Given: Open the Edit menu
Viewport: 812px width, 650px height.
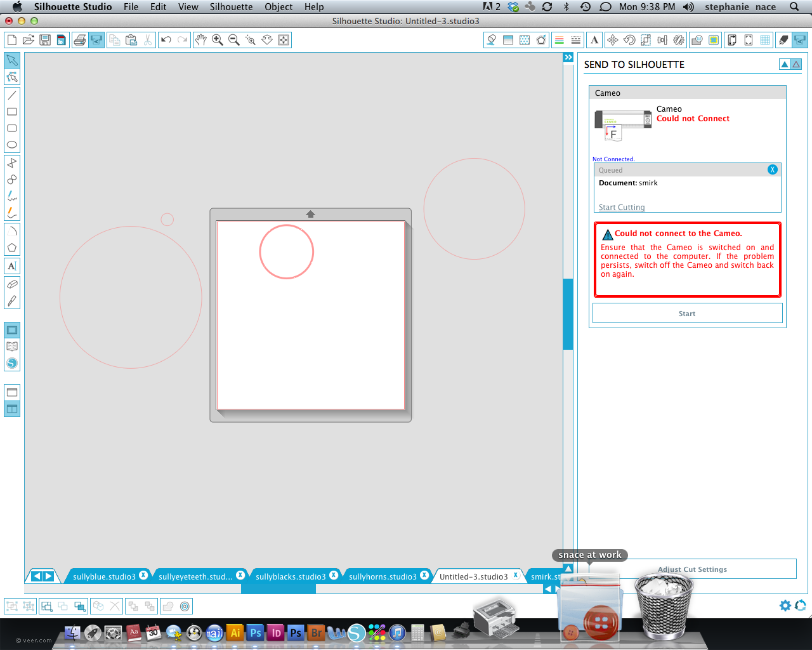Looking at the screenshot, I should pos(159,6).
